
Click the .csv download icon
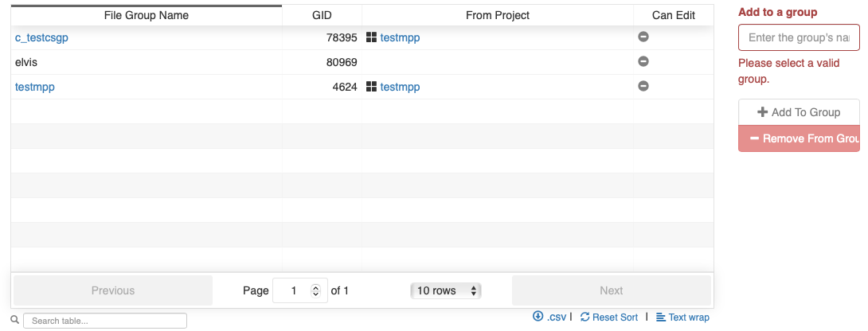coord(538,317)
